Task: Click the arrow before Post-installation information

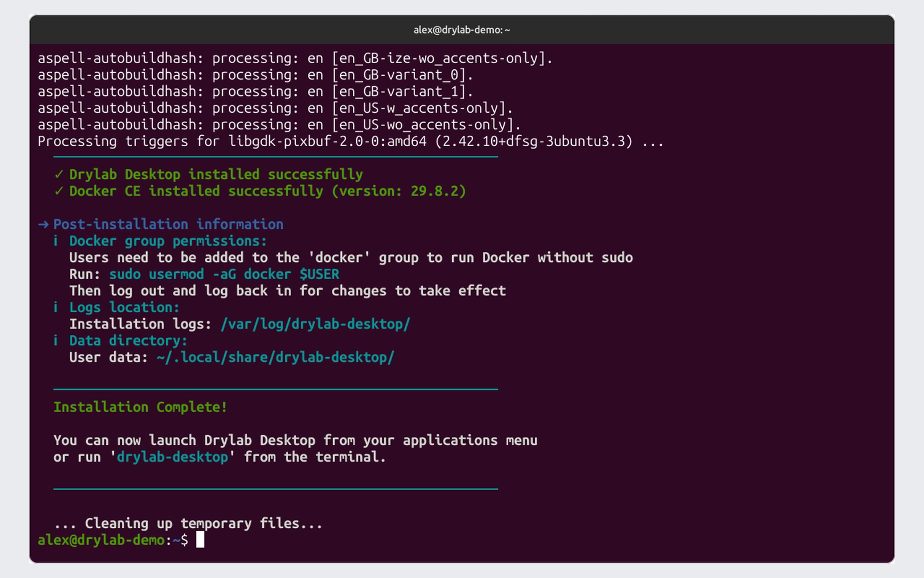Action: 43,224
